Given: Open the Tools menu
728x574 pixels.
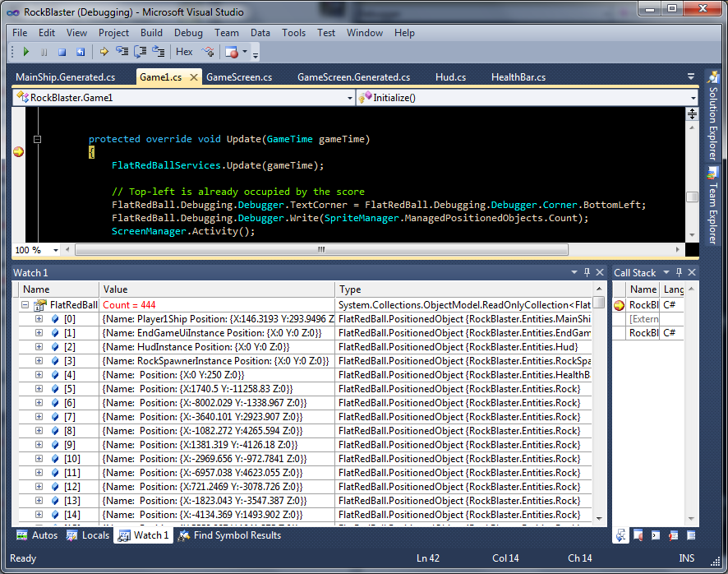Looking at the screenshot, I should pyautogui.click(x=293, y=33).
